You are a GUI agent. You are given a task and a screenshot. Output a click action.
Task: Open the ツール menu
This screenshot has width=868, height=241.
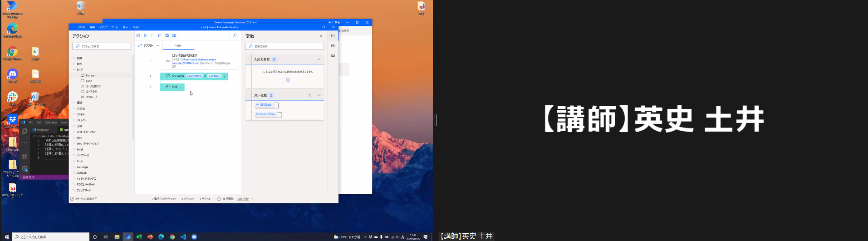[x=114, y=27]
